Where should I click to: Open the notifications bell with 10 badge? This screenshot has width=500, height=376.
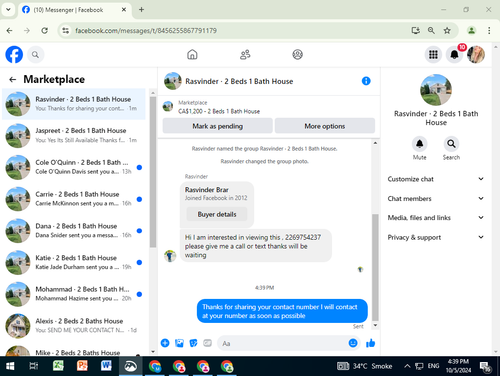coord(454,54)
